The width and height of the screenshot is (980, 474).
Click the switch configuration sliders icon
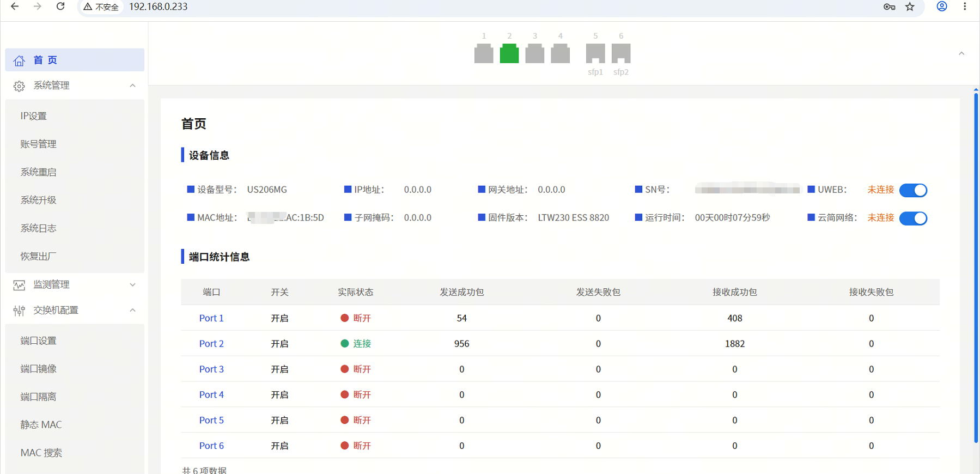(x=19, y=311)
